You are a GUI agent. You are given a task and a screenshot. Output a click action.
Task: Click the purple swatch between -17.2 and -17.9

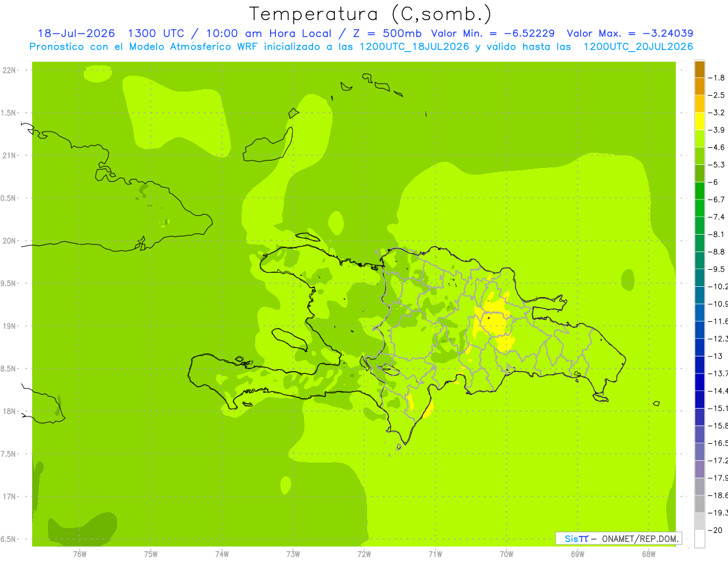point(699,469)
